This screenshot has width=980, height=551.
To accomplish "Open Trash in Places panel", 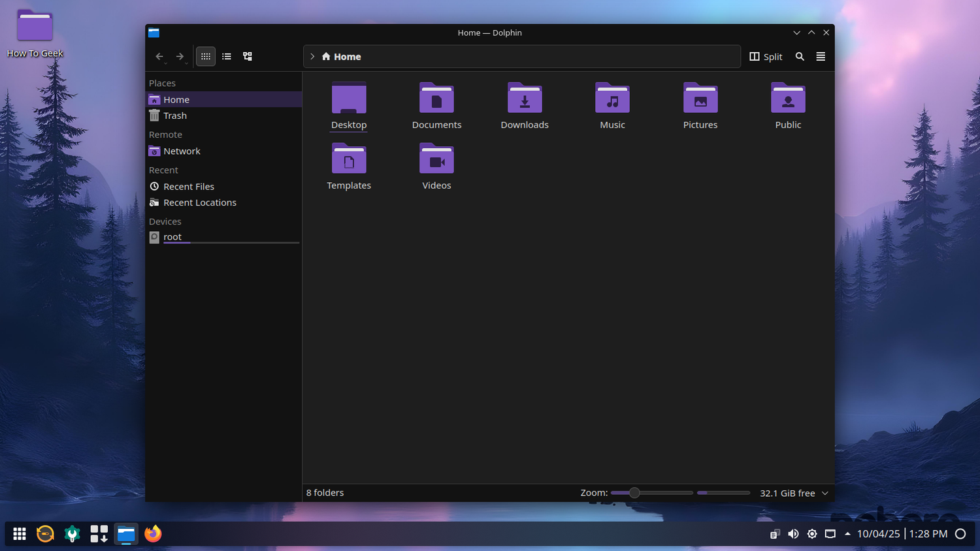I will click(223, 116).
